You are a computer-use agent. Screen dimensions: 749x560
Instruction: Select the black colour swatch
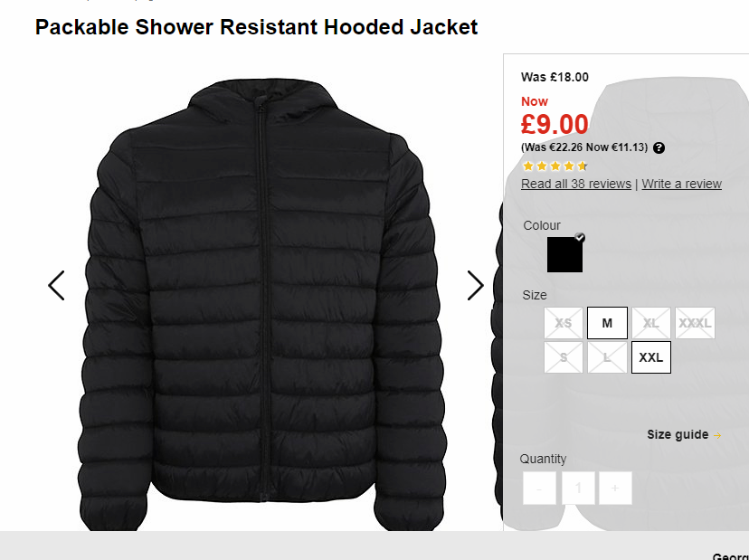click(564, 255)
